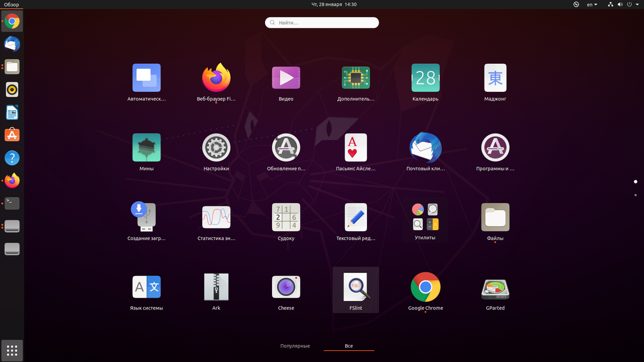Screen dimensions: 644x362
Task: Open Files from the dock
Action: pyautogui.click(x=12, y=67)
